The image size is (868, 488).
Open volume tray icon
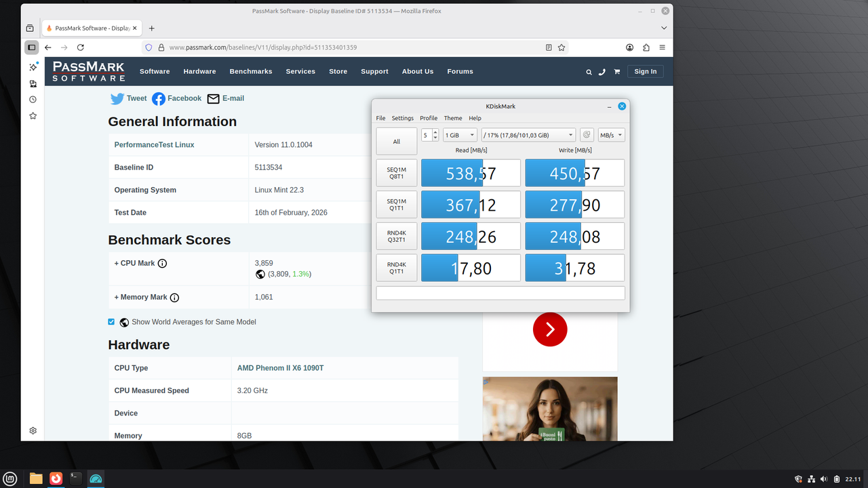coord(824,479)
